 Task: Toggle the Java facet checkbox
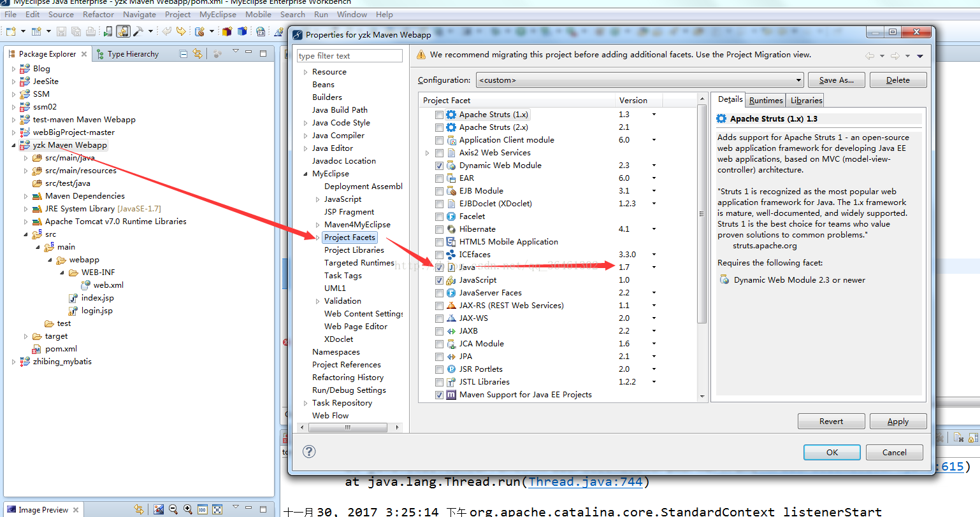point(439,267)
